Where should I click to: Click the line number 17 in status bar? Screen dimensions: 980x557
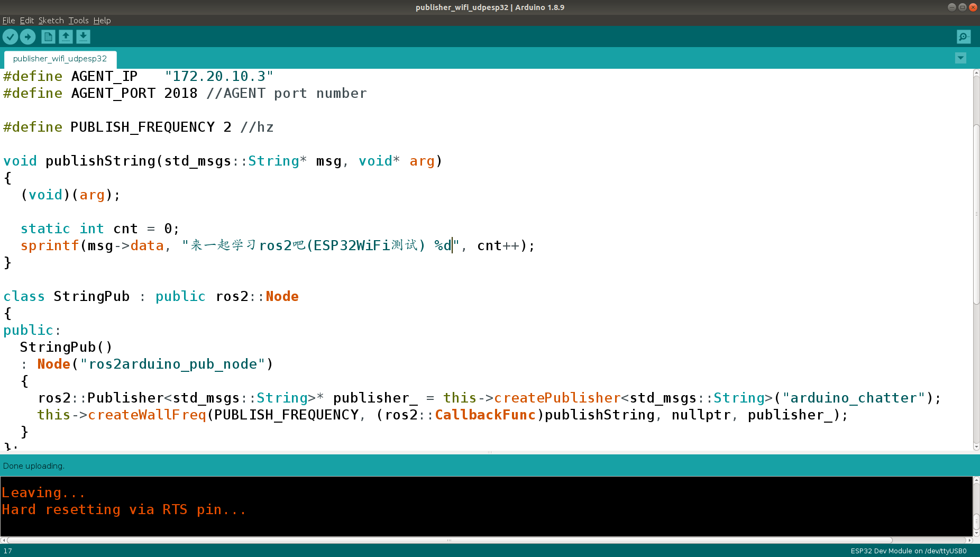pyautogui.click(x=8, y=551)
